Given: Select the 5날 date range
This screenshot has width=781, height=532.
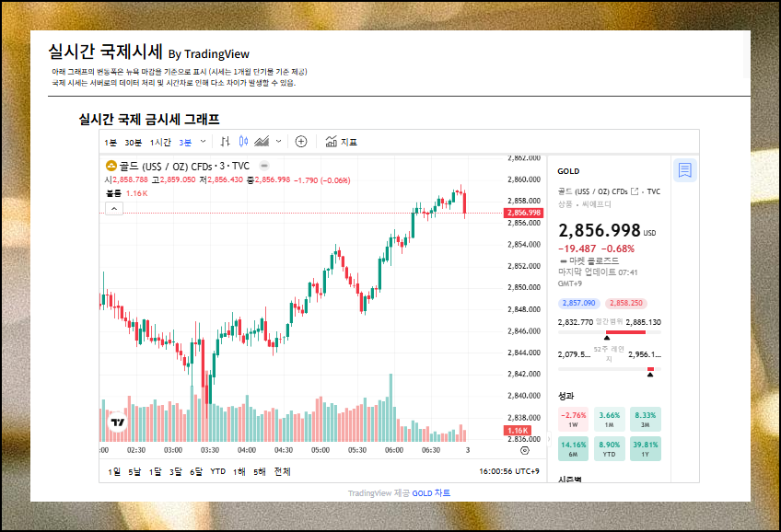Looking at the screenshot, I should tap(134, 471).
